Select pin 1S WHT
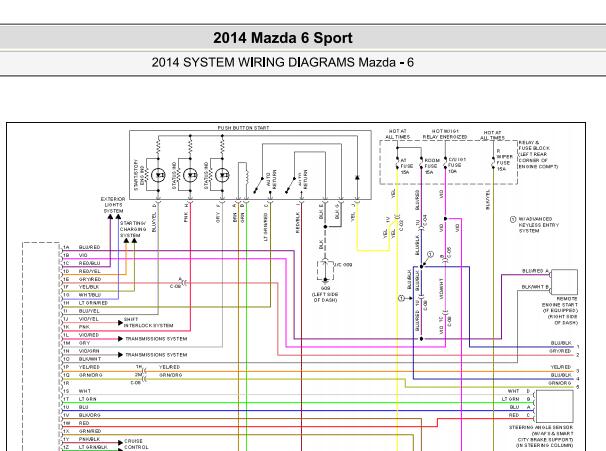 coord(76,391)
